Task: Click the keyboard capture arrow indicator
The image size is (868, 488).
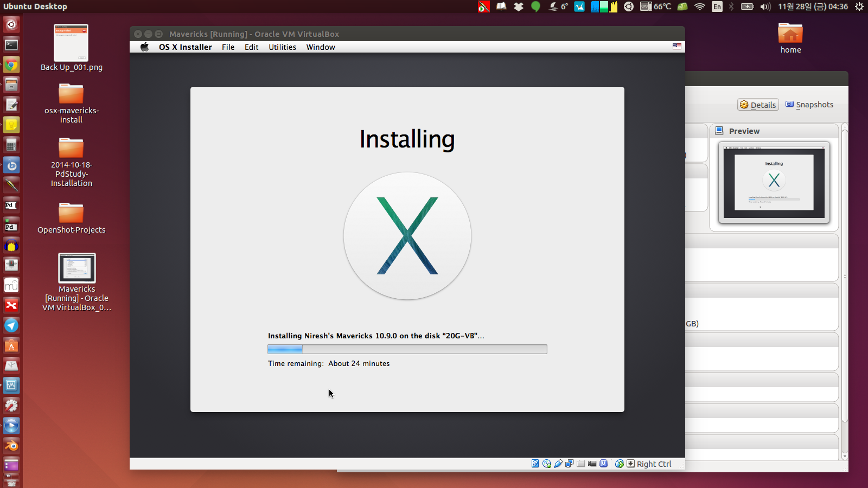Action: pyautogui.click(x=630, y=464)
